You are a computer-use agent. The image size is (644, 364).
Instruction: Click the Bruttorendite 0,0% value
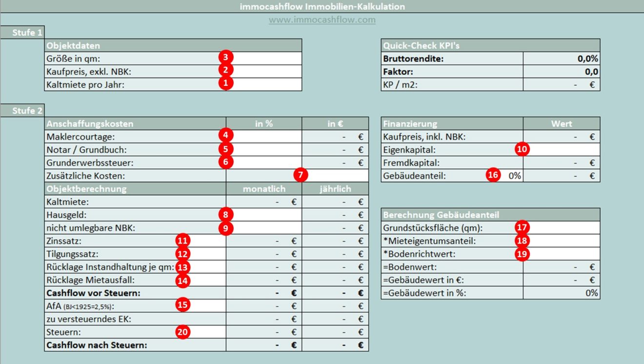(562, 59)
